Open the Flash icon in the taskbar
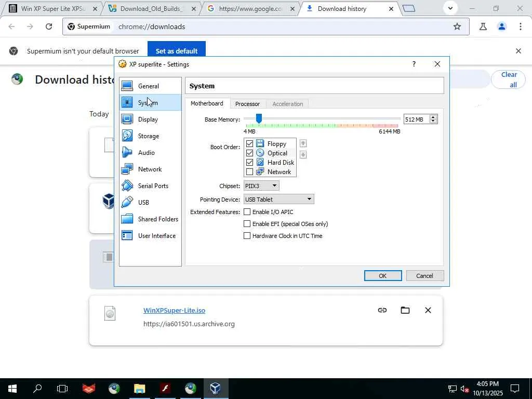 pos(165,388)
